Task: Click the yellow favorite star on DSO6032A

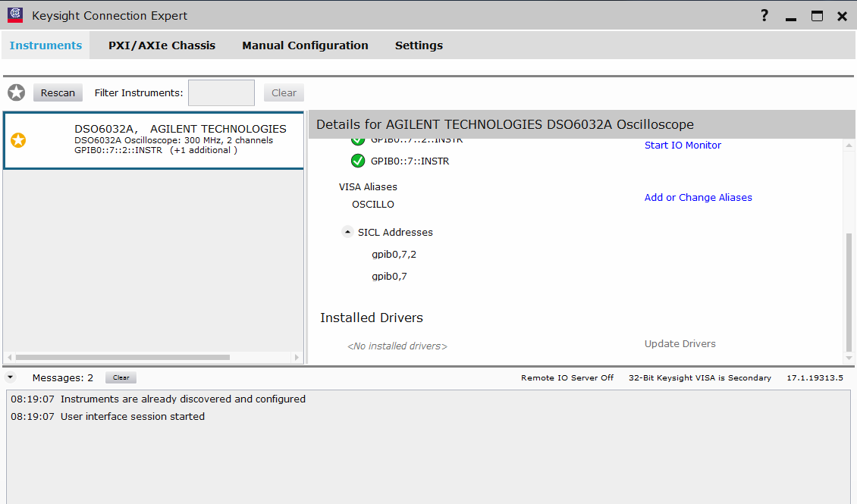Action: pyautogui.click(x=18, y=140)
